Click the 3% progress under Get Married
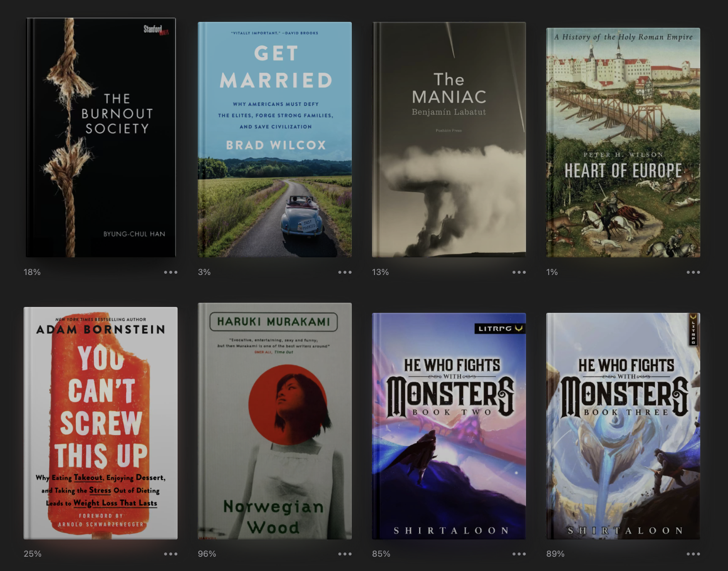The width and height of the screenshot is (728, 571). (x=204, y=272)
